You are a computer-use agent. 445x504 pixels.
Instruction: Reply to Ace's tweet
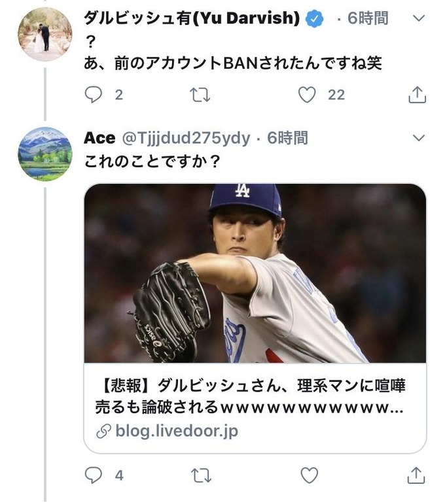(94, 475)
